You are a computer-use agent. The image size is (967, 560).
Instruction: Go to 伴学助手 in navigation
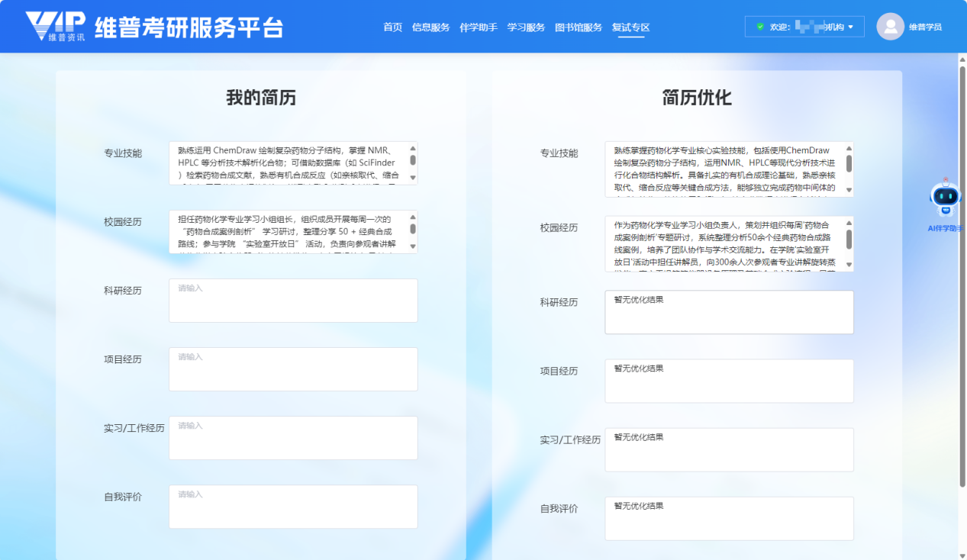click(478, 27)
